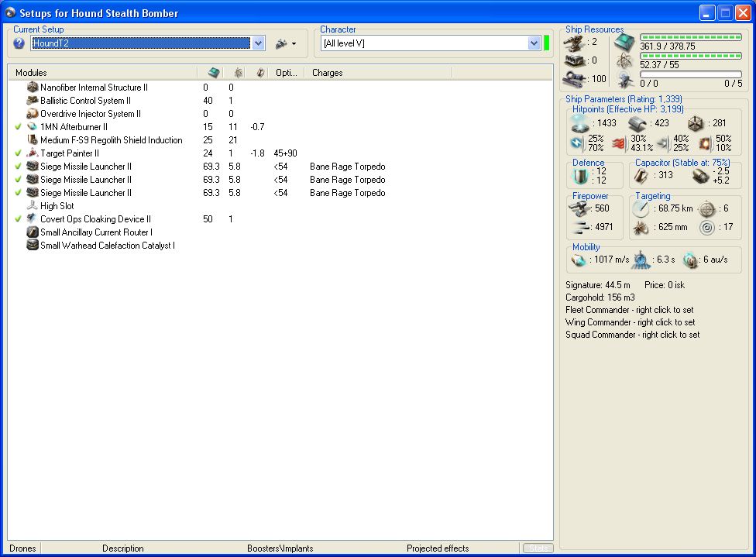Minimize the Setups for Hound Stealth Bomber window
This screenshot has height=557, width=756.
pos(707,12)
